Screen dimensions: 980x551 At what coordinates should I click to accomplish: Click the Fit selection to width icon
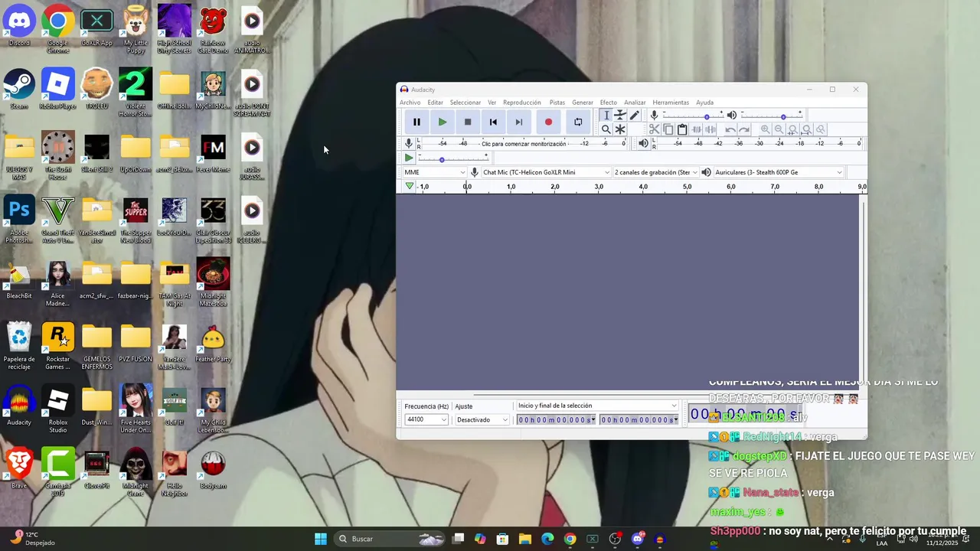pyautogui.click(x=792, y=129)
